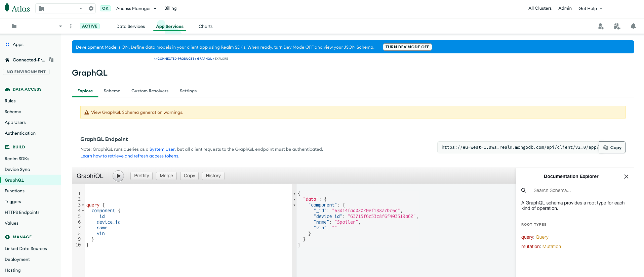Collapse the top-level result brace arrow
Image resolution: width=644 pixels, height=277 pixels.
click(294, 194)
